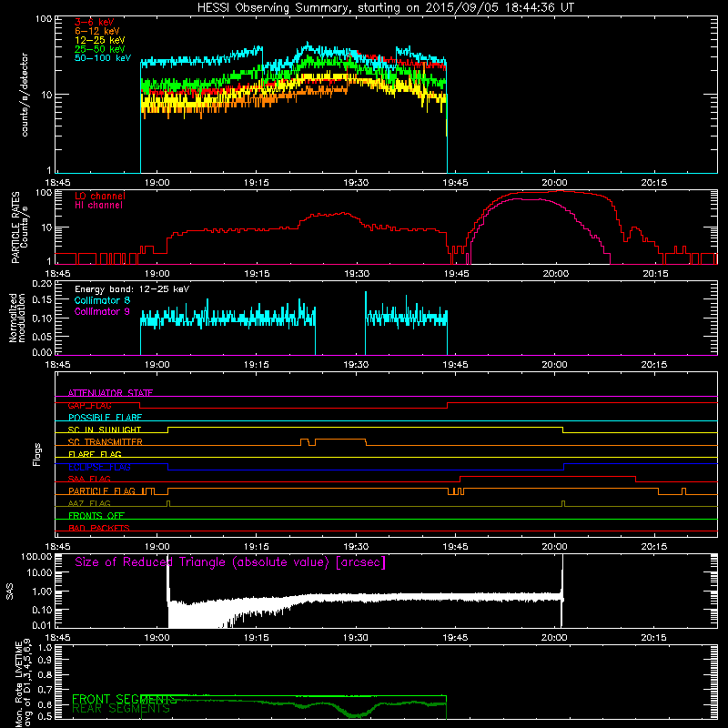Click the 0.01 tick on SAS axis
The image size is (728, 728).
pos(42,625)
